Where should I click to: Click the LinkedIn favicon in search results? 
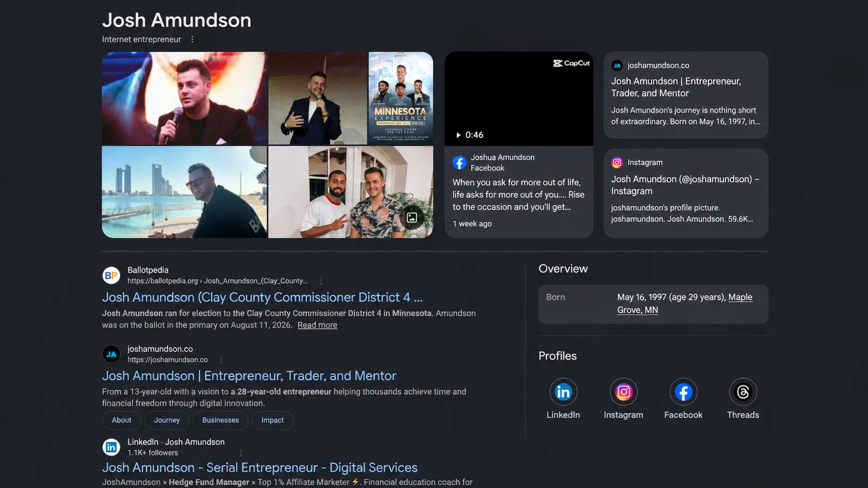pos(111,447)
